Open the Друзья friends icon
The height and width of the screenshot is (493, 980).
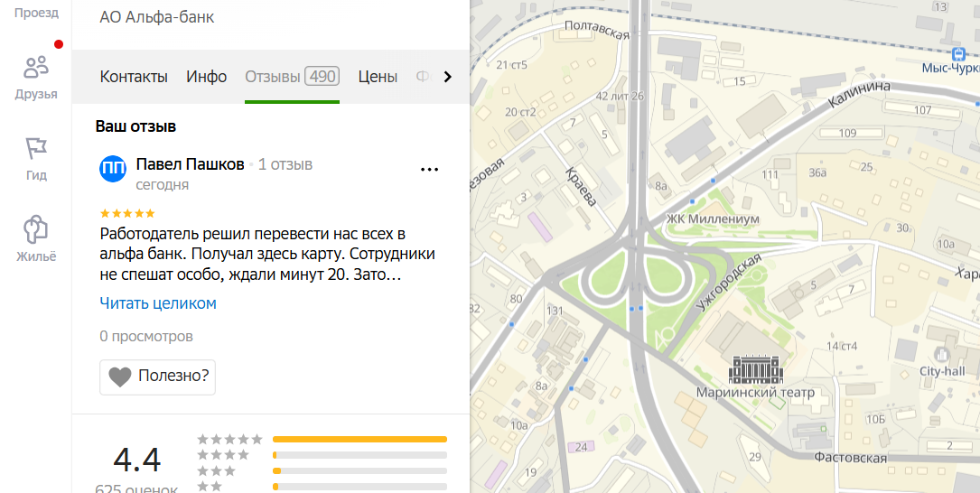[x=35, y=67]
